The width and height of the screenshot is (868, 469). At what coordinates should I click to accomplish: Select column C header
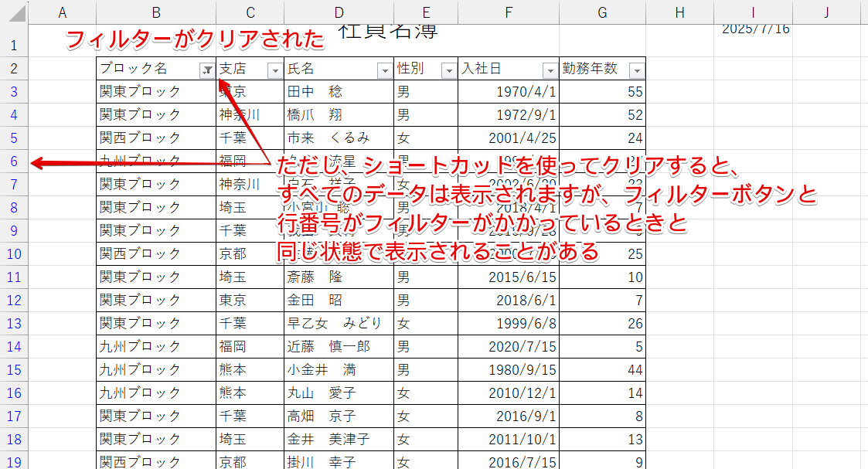point(250,12)
